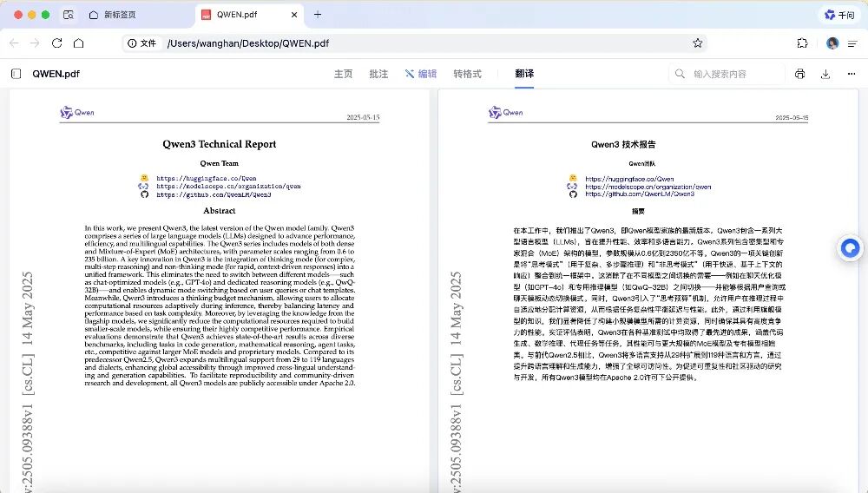Click the QWEN.pdf file name in toolbar

point(56,74)
